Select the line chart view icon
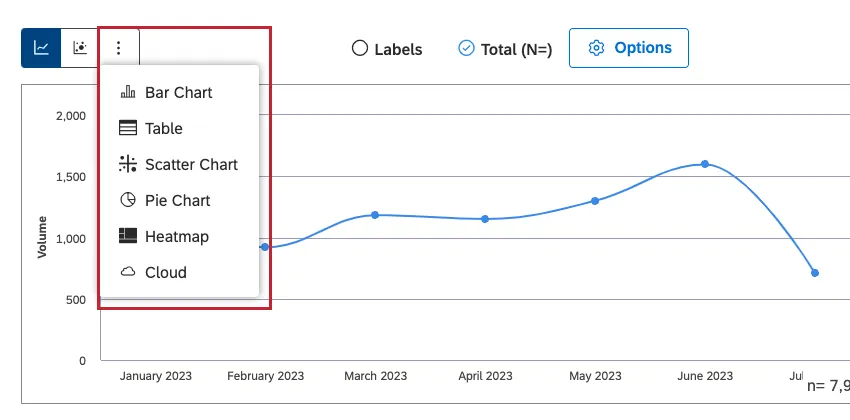This screenshot has width=850, height=420. (41, 47)
